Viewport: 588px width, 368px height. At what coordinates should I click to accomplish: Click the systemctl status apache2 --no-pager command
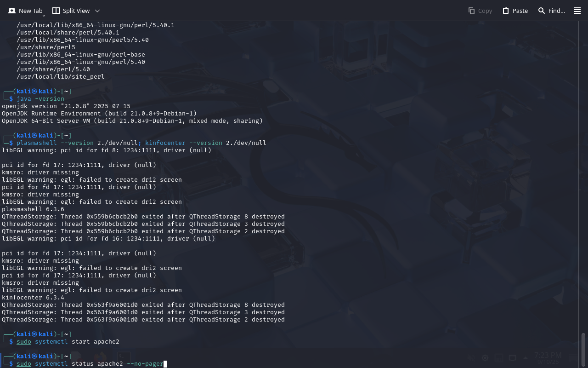(90, 364)
